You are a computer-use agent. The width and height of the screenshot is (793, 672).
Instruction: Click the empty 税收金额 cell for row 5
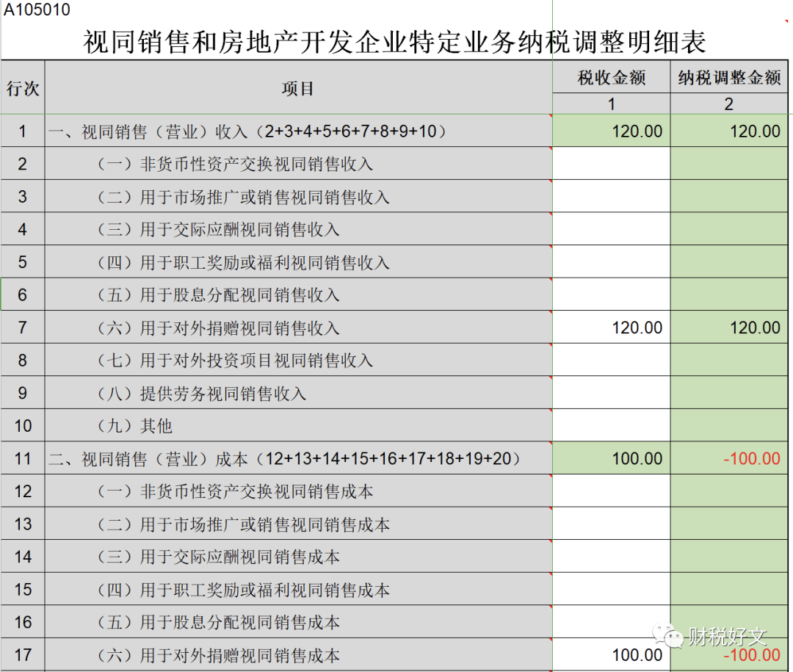[611, 262]
